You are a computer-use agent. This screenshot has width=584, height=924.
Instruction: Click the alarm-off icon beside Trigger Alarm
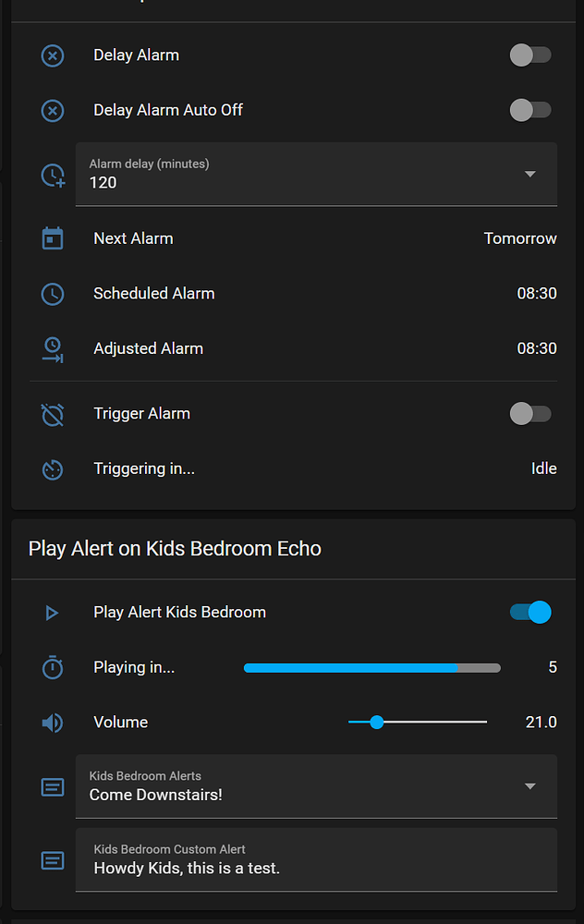coord(53,414)
